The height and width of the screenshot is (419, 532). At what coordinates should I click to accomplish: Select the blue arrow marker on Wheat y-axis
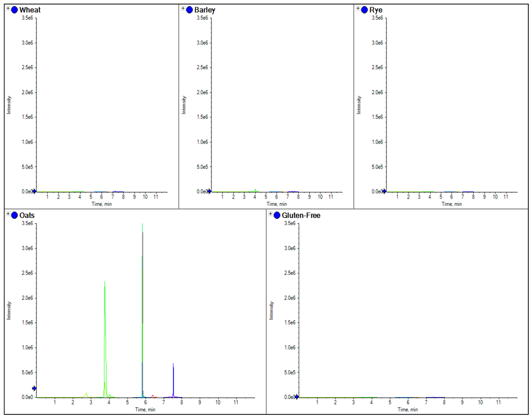point(34,191)
